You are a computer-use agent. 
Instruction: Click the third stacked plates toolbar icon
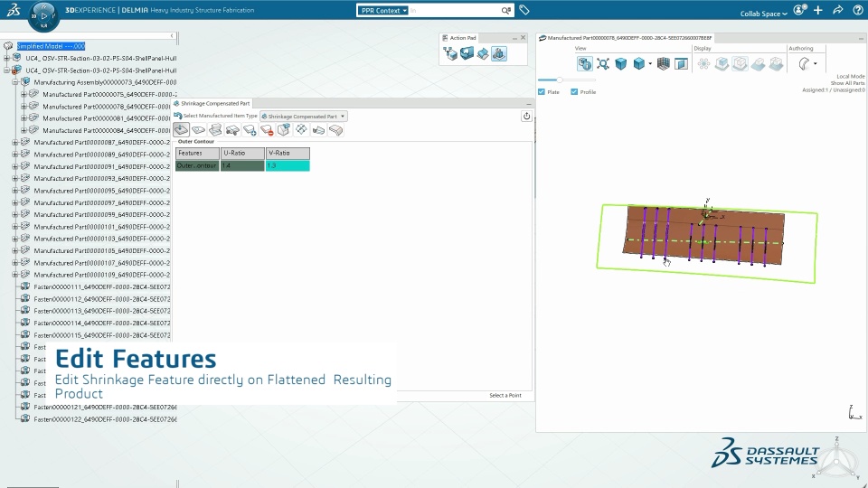tap(215, 130)
